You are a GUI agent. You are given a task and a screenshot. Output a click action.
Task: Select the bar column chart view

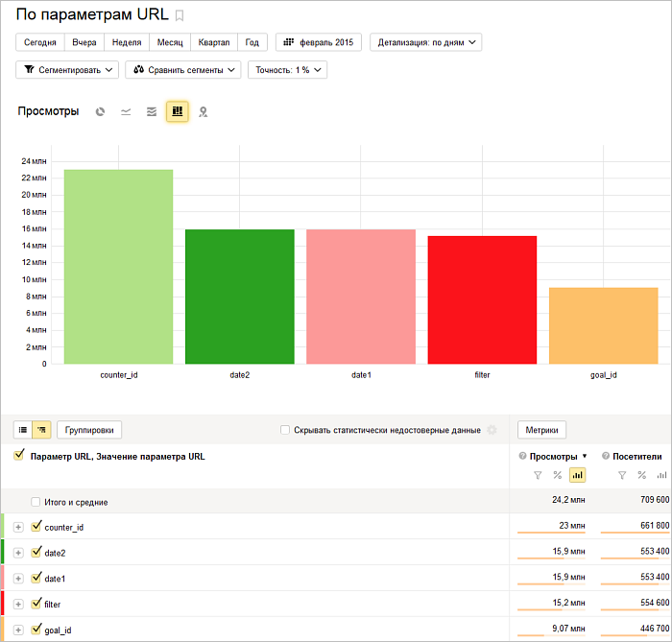(x=177, y=111)
